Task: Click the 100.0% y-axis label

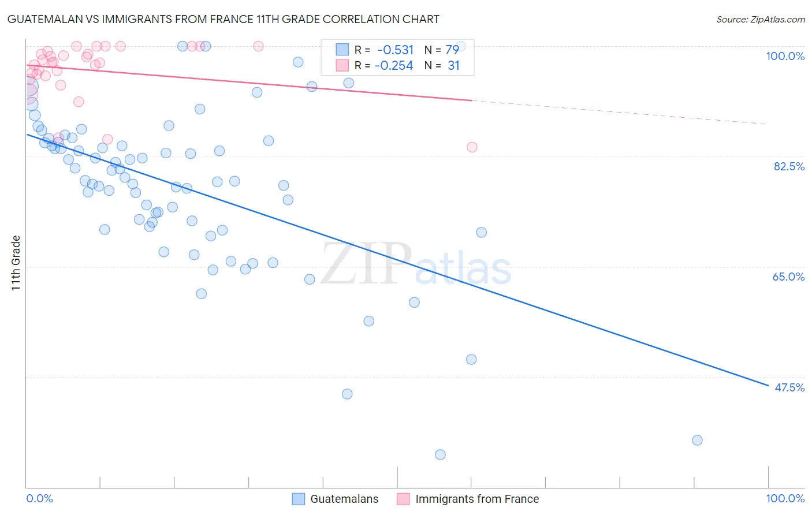Action: (x=785, y=56)
